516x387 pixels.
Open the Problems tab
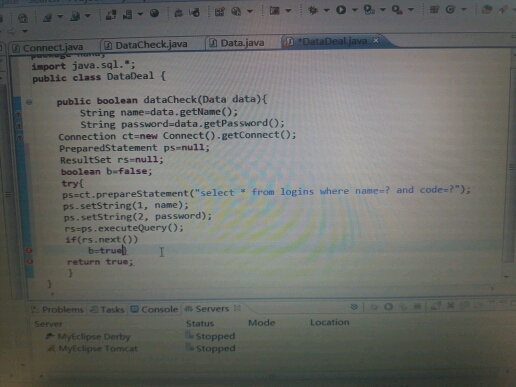[57, 310]
